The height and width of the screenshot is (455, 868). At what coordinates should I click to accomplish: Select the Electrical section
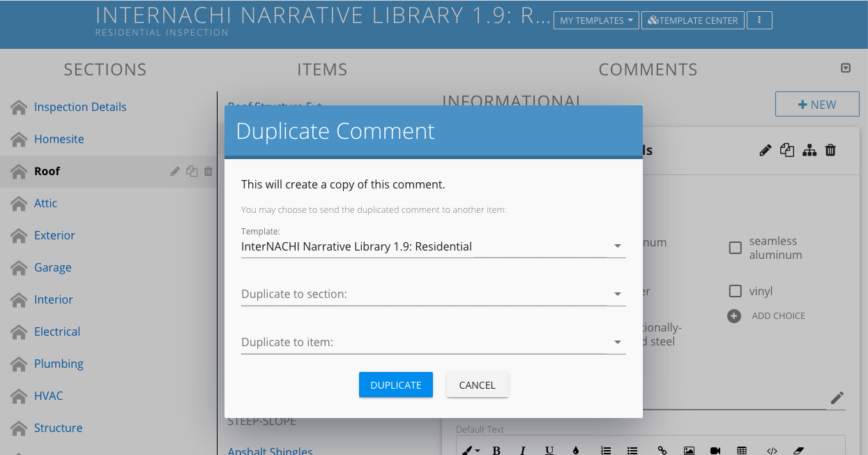pos(57,331)
